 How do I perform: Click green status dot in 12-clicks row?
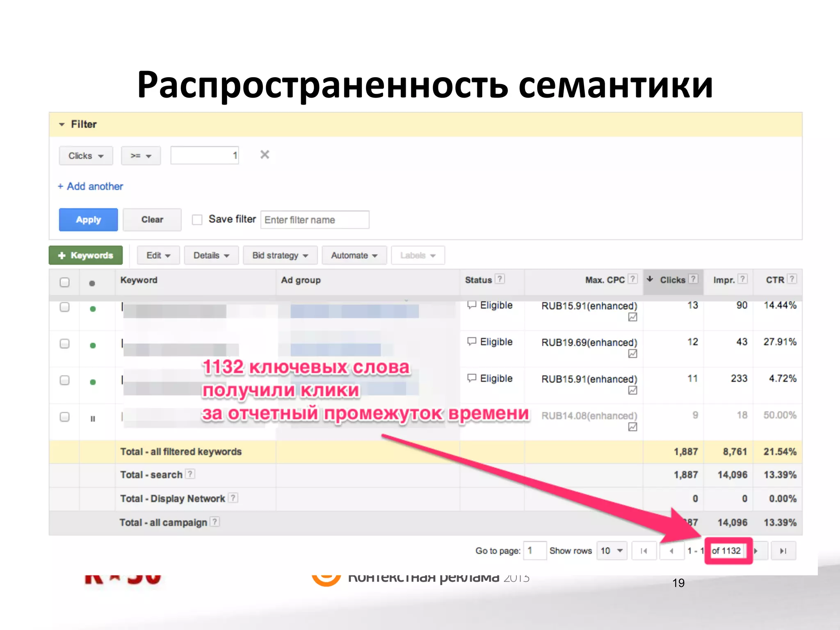93,345
